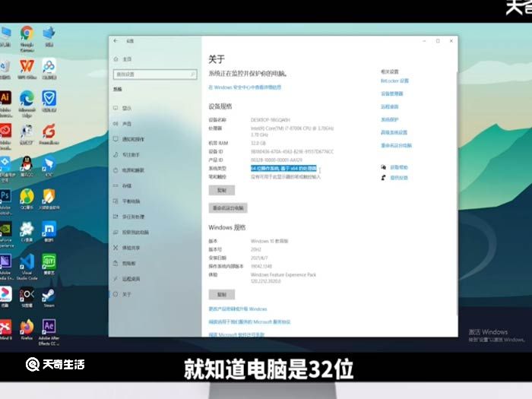Click 重命名这台电脑 link in related settings

click(x=396, y=146)
